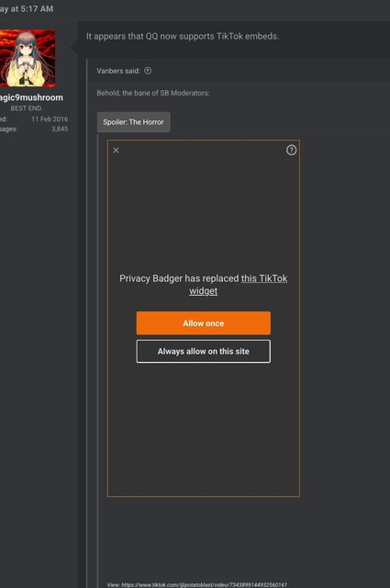Select text about QQ supporting TikTok embeds

pyautogui.click(x=183, y=37)
